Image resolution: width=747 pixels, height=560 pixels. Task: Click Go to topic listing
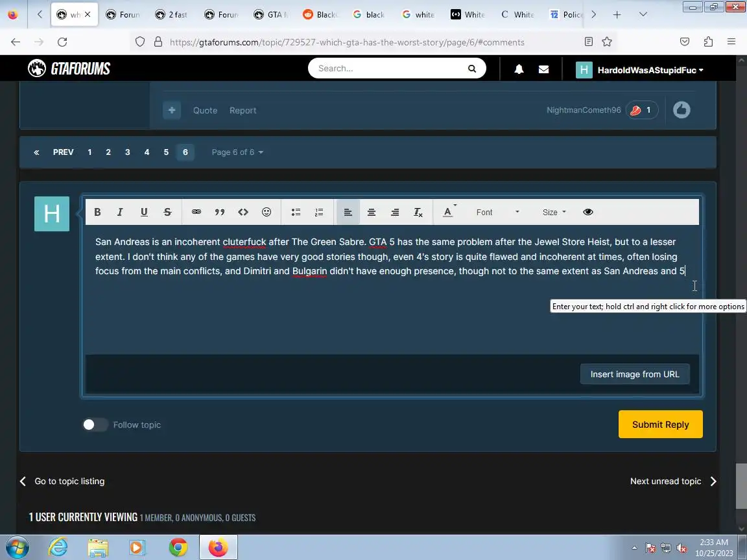click(62, 482)
